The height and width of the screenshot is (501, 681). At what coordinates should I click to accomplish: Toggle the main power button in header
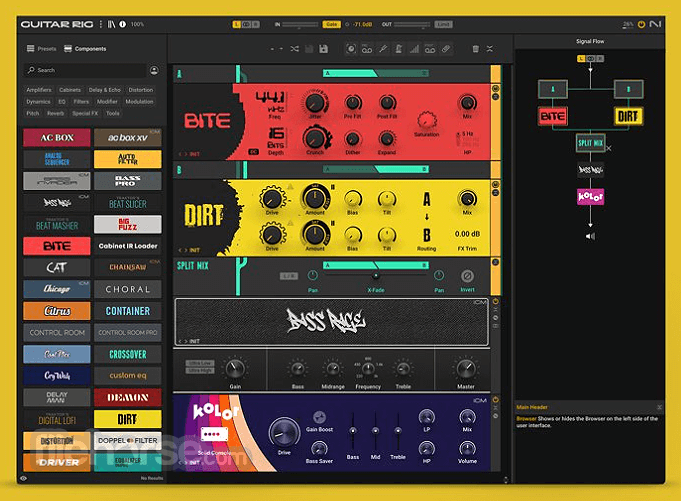pos(641,24)
